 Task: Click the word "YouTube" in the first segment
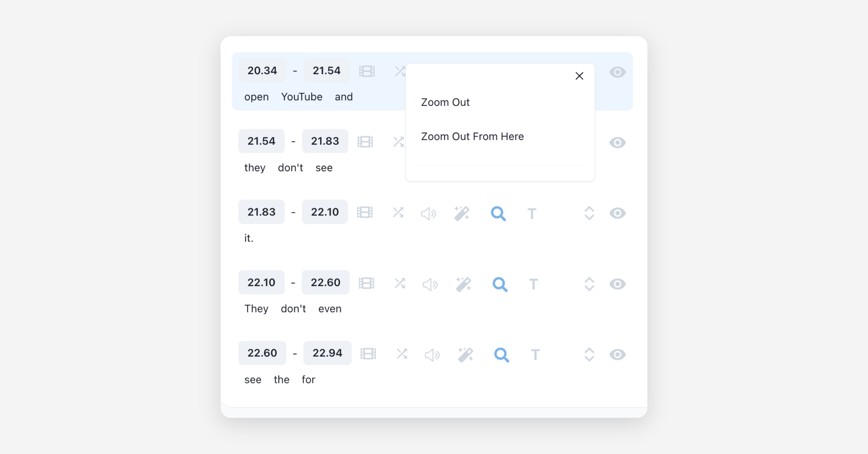click(302, 97)
